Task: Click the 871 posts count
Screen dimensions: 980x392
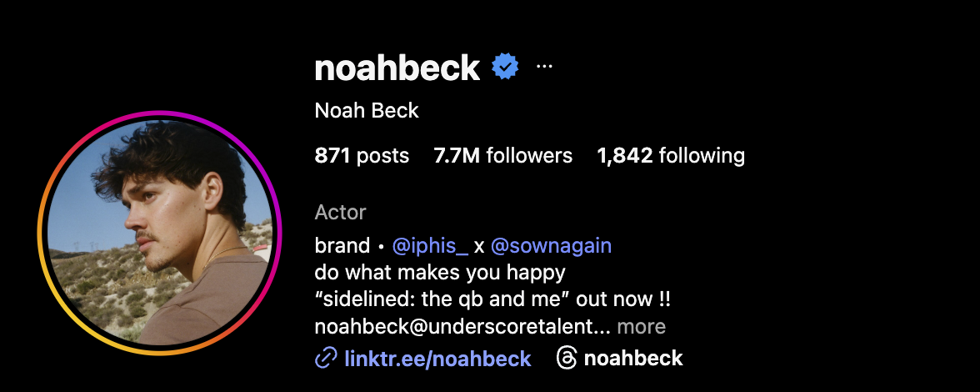Action: pyautogui.click(x=362, y=155)
